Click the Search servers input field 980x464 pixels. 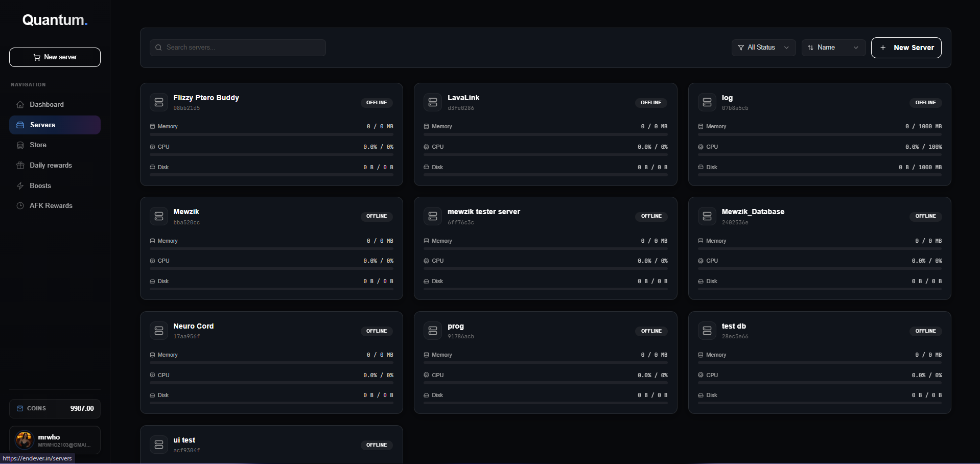coord(237,48)
